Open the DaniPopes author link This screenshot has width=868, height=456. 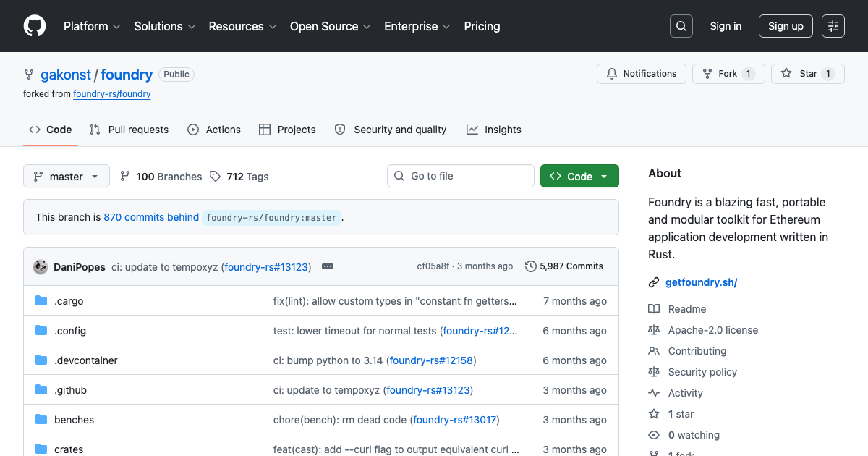point(80,267)
